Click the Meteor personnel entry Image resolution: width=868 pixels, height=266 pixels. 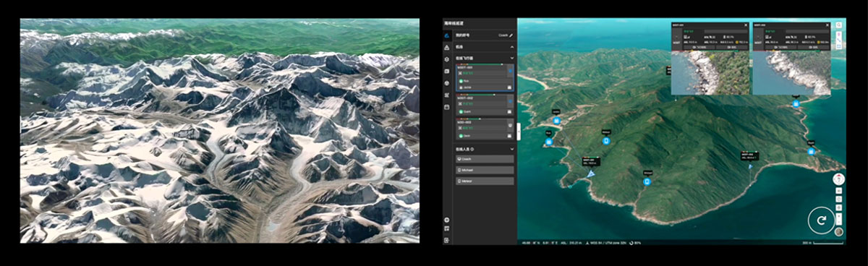pyautogui.click(x=484, y=181)
